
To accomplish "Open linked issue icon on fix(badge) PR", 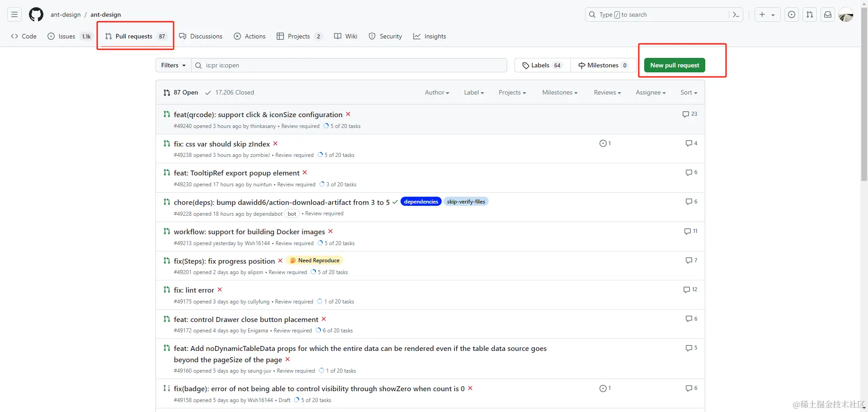I will click(x=605, y=388).
